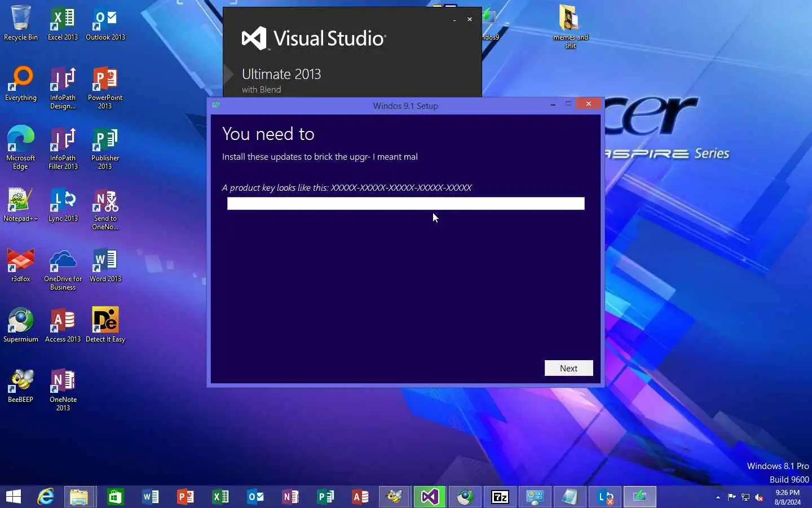Close the Visual Studio installer window
Image resolution: width=812 pixels, height=508 pixels.
470,19
